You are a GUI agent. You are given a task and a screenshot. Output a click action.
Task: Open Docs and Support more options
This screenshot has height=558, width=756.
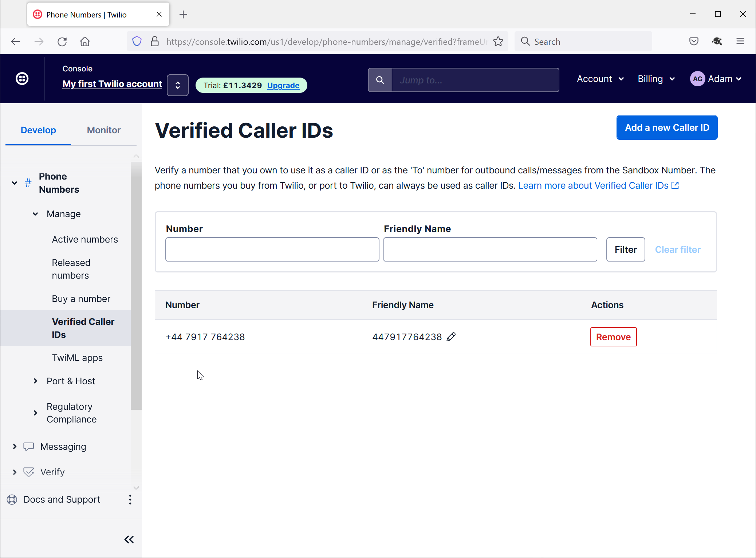(x=130, y=499)
